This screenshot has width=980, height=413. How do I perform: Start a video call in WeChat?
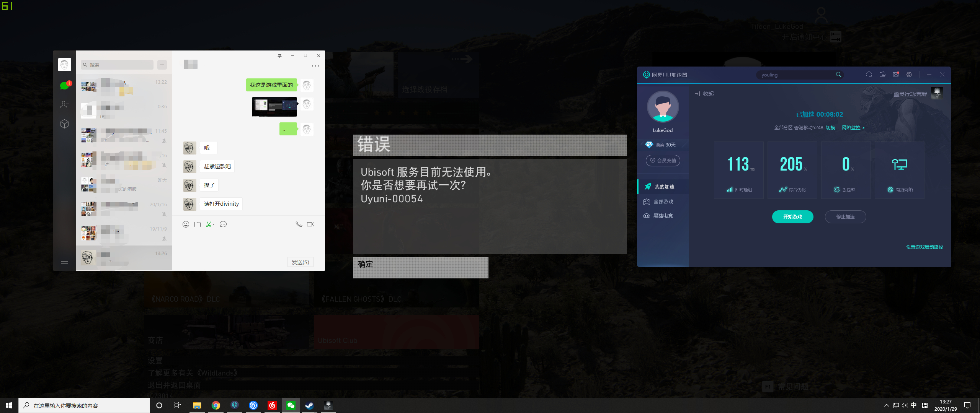coord(311,224)
